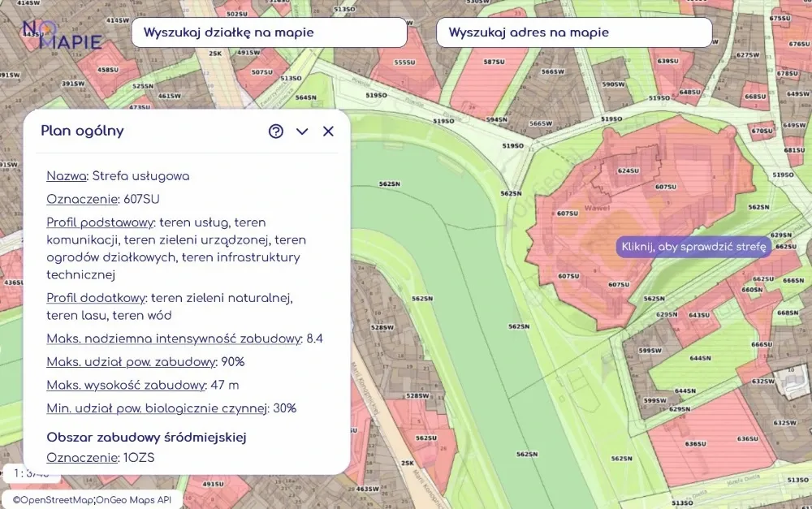This screenshot has height=509, width=812.
Task: Click the '463SW' zone label
Action: pos(368,489)
